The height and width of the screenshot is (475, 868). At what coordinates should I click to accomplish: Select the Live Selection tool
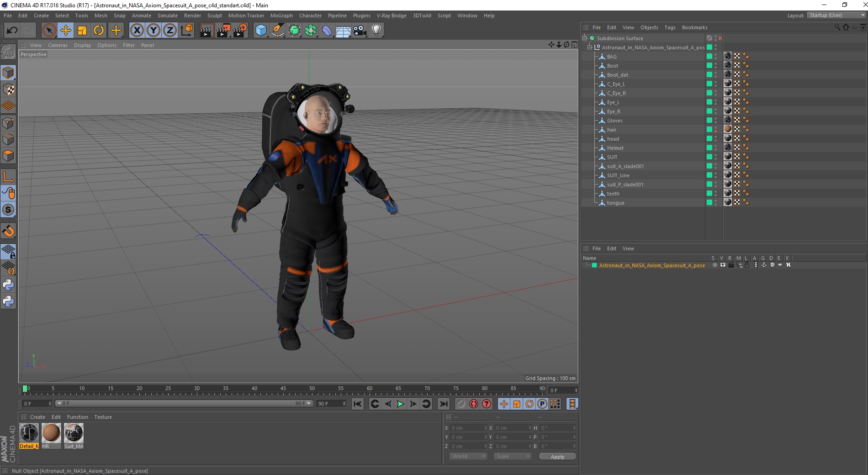(x=49, y=31)
